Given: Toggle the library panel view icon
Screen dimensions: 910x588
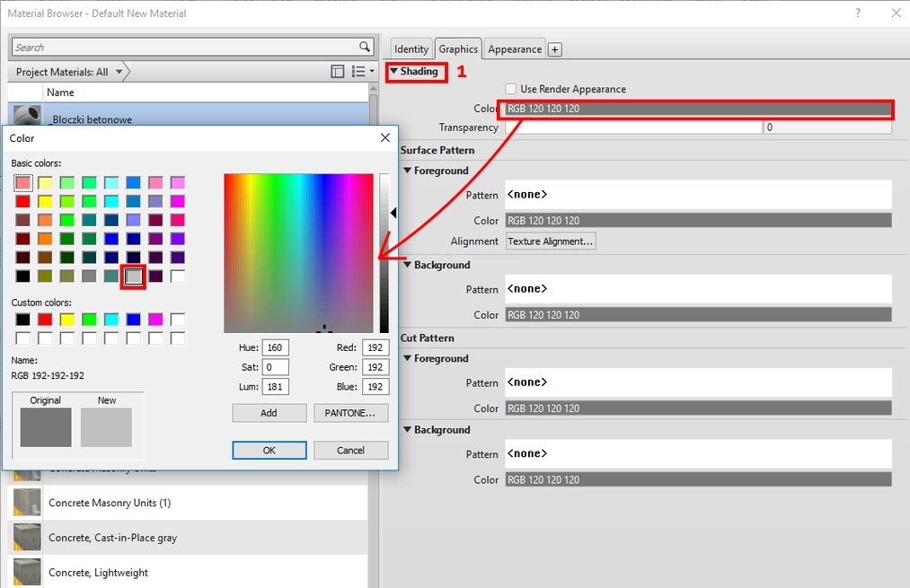Looking at the screenshot, I should 338,72.
